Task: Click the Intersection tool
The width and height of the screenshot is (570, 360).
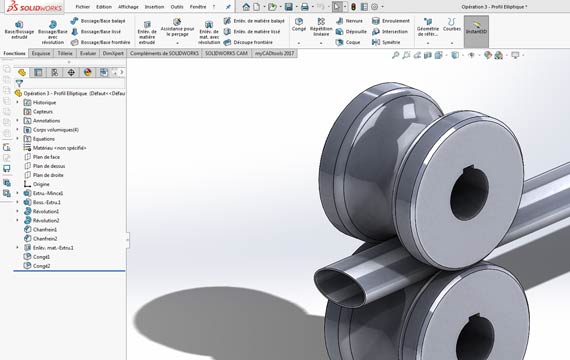Action: coord(390,32)
